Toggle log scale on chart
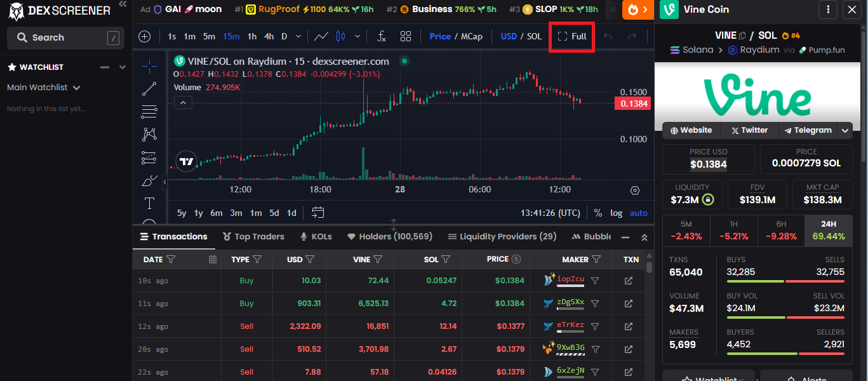 coord(616,213)
